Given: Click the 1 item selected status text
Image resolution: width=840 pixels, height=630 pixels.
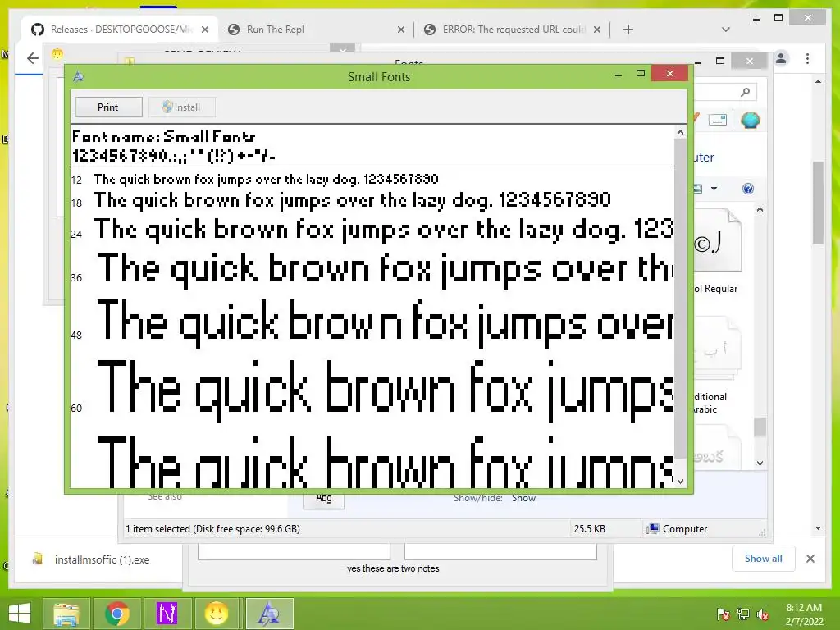Looking at the screenshot, I should coord(212,529).
